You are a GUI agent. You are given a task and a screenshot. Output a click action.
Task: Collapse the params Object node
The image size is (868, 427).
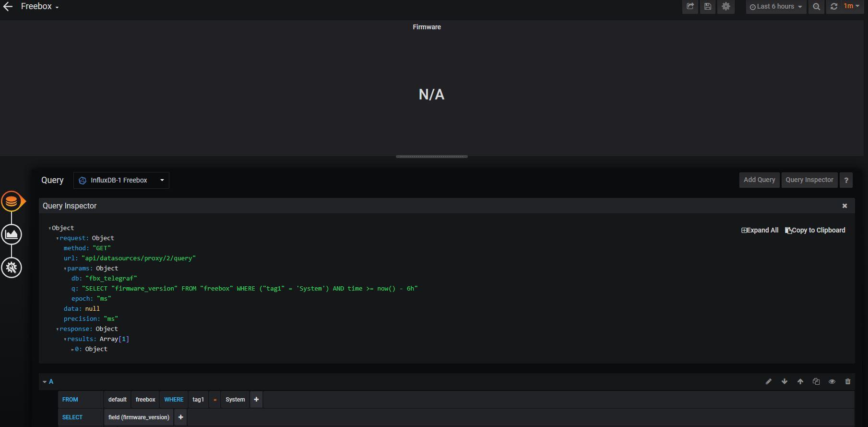point(65,268)
